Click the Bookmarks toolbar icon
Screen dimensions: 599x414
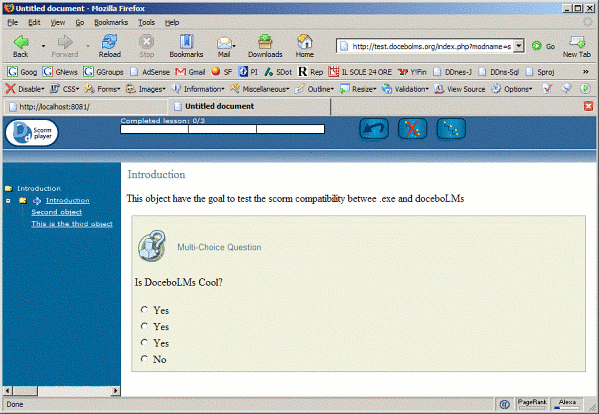(186, 46)
